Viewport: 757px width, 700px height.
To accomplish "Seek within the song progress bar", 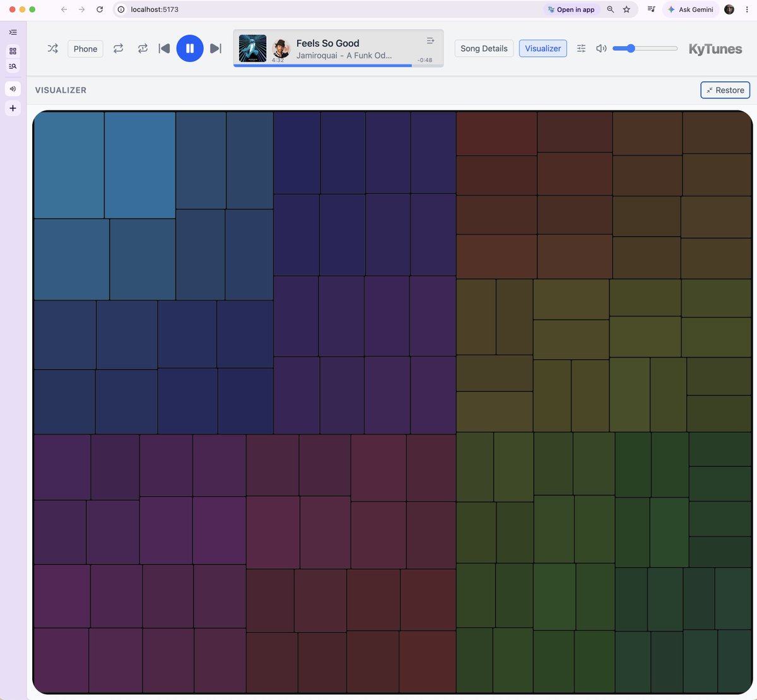I will [x=338, y=65].
